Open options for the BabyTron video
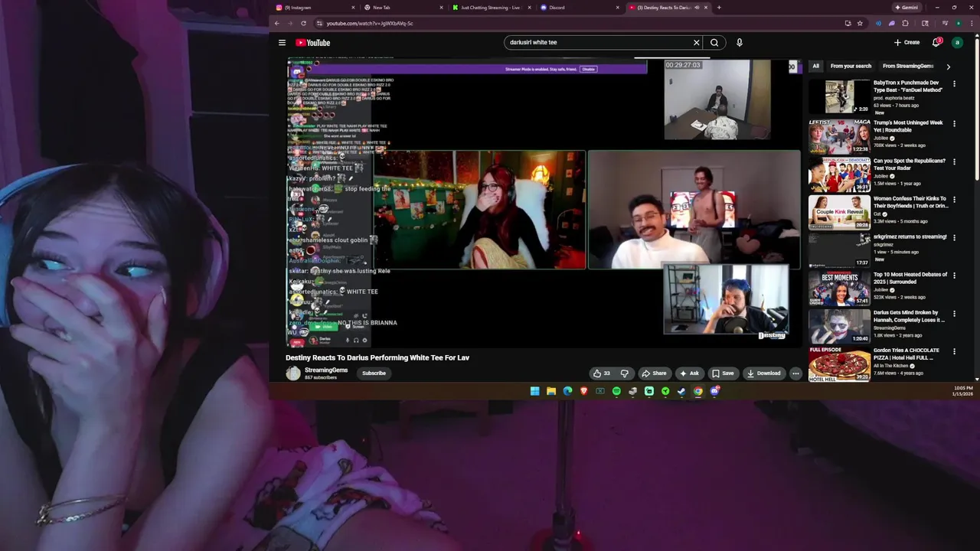 click(954, 84)
